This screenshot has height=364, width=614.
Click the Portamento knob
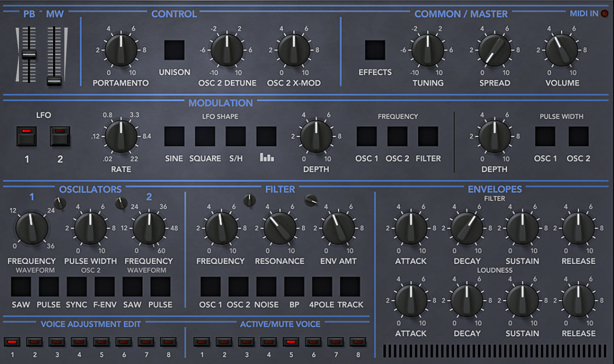121,50
